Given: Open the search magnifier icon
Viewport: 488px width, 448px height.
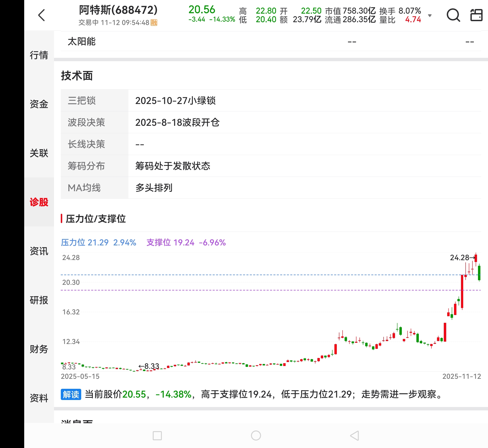Looking at the screenshot, I should (453, 15).
